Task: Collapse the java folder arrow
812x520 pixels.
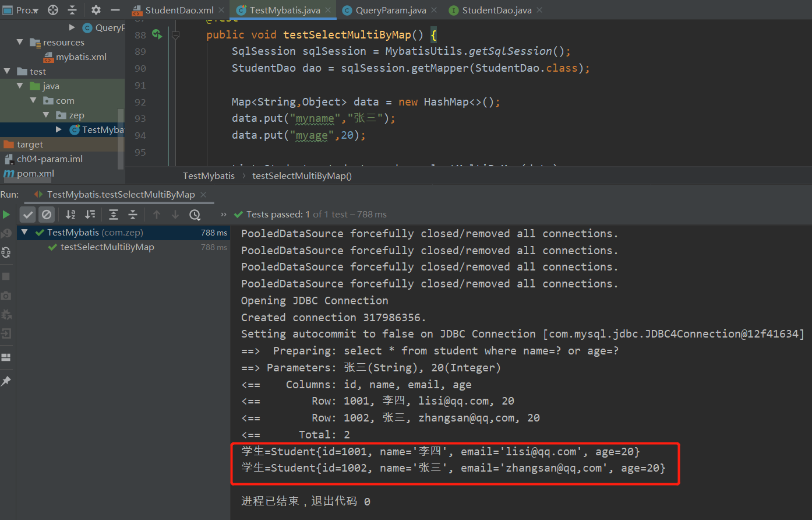Action: (x=20, y=86)
